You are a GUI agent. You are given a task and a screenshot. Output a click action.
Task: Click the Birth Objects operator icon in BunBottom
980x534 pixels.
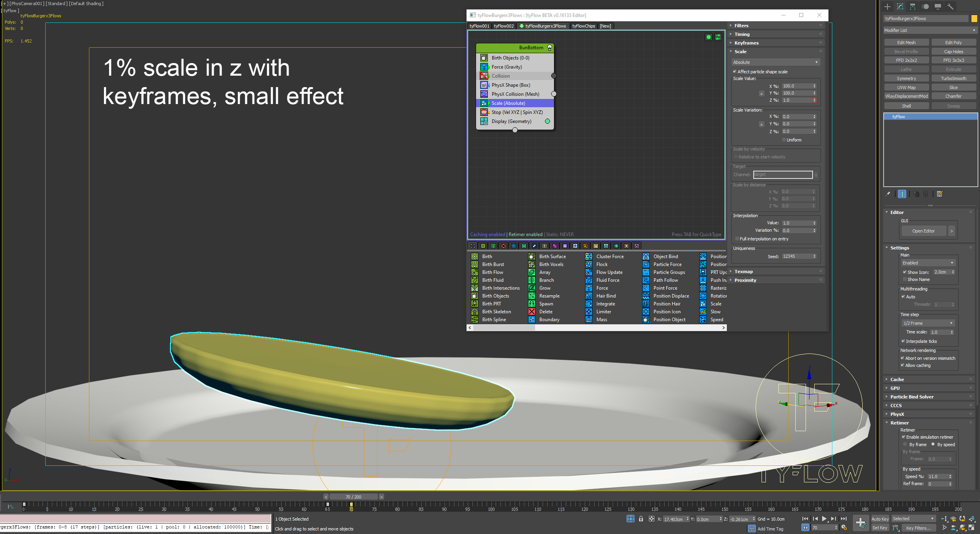point(484,58)
